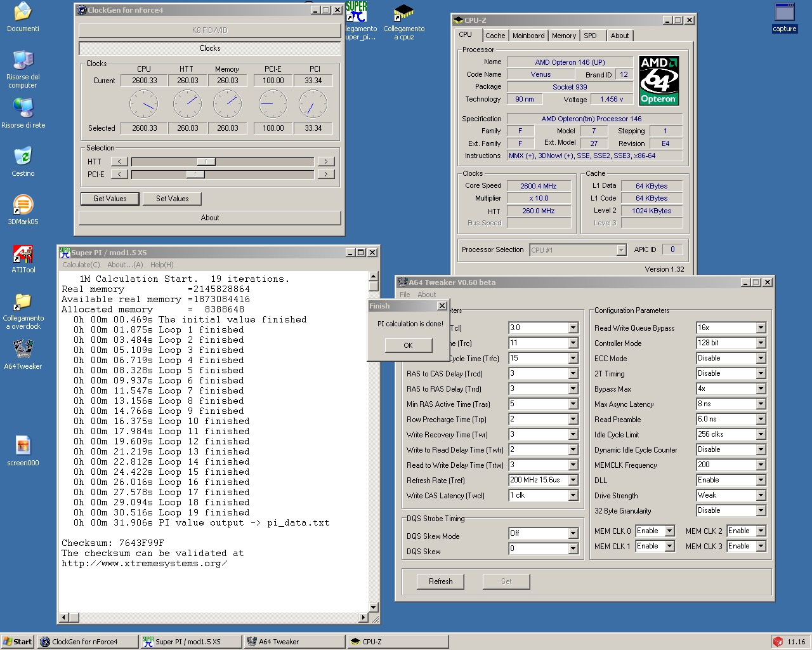812x650 pixels.
Task: Expand MEMCLK Frequency dropdown
Action: tap(761, 465)
